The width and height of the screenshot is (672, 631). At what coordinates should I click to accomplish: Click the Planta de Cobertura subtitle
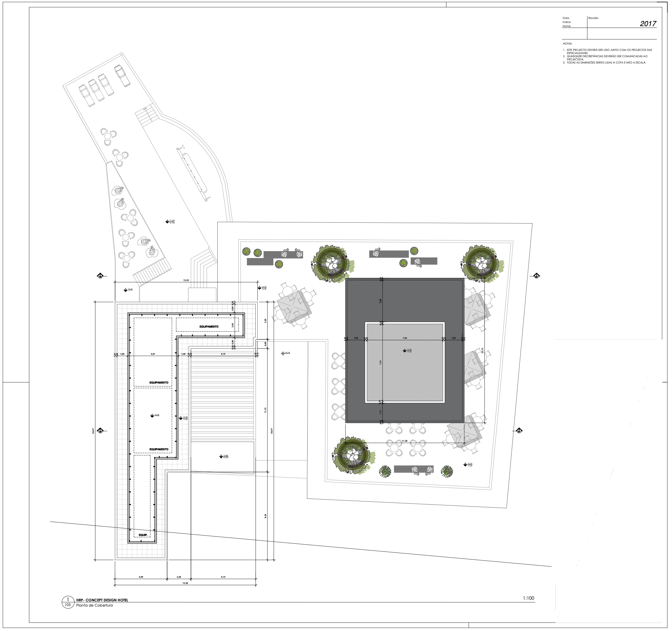[94, 605]
